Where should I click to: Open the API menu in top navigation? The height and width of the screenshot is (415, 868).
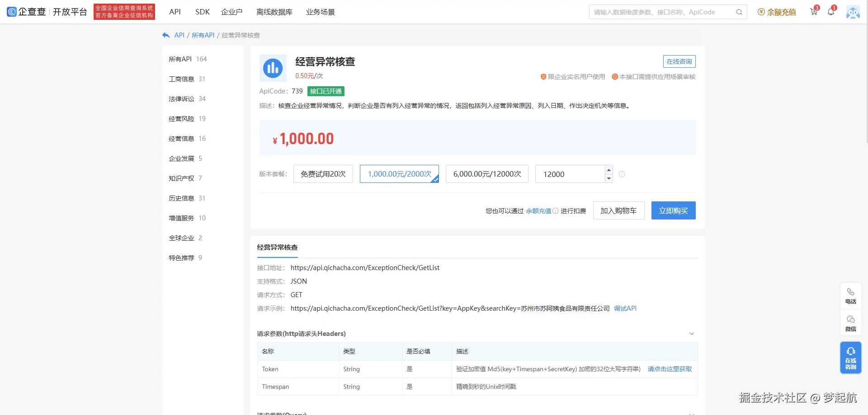coord(175,12)
